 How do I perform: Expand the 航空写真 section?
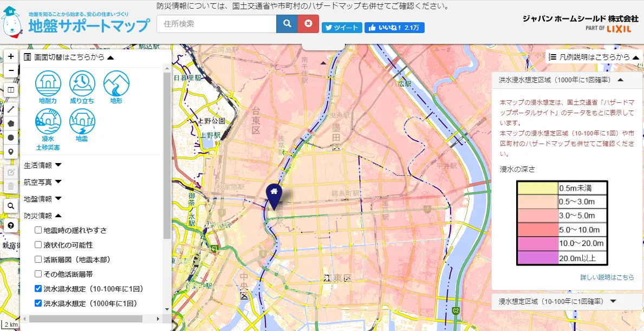(43, 182)
